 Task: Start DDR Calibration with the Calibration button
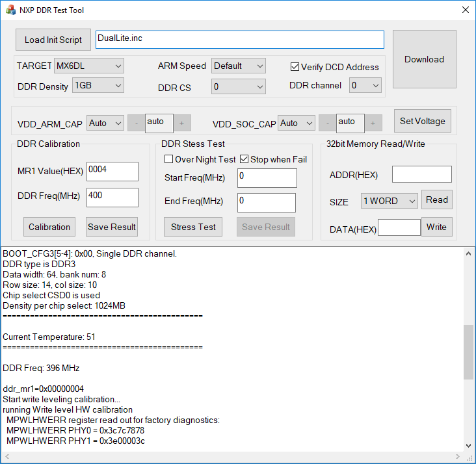click(x=49, y=227)
